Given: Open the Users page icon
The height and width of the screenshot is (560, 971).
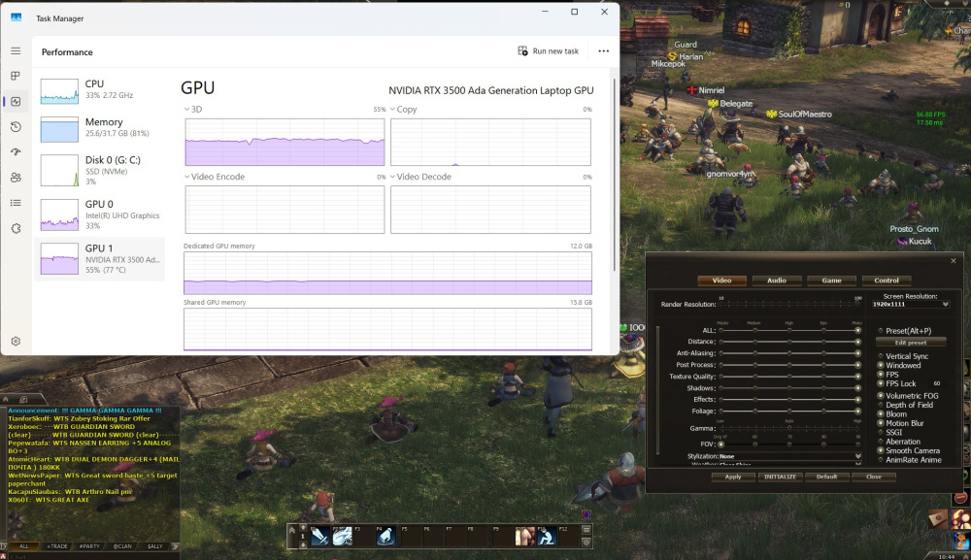Looking at the screenshot, I should [16, 178].
